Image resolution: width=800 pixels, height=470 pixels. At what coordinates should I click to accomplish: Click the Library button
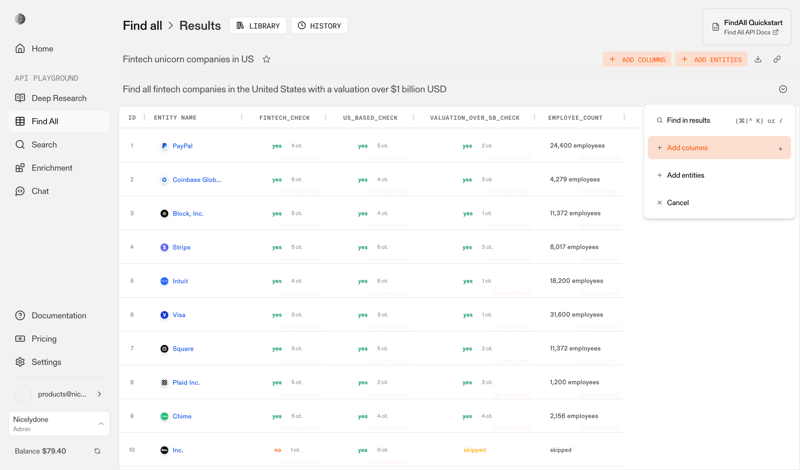(258, 26)
